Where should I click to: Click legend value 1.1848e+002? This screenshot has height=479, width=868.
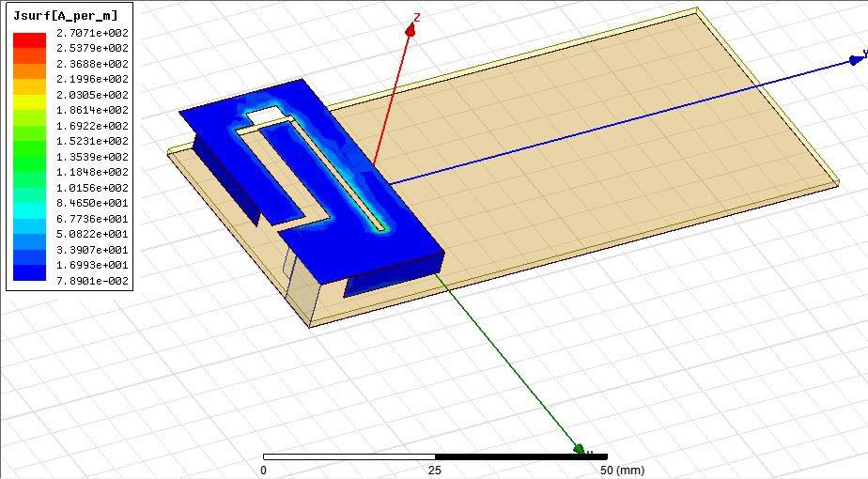92,172
